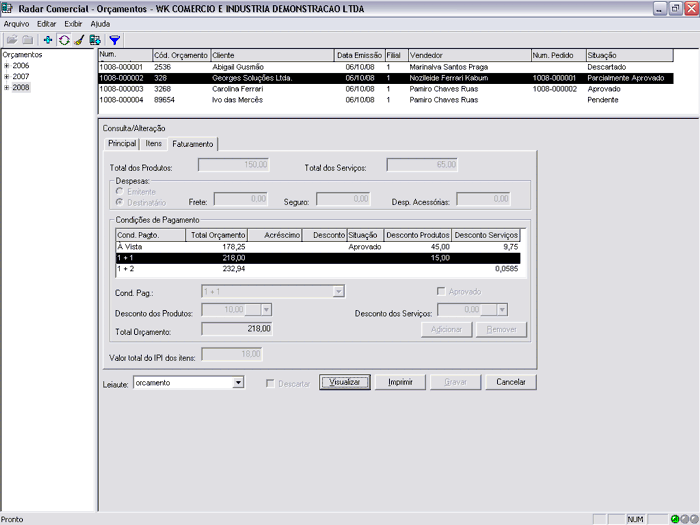Click the open folder toolbar icon
Screen dimensions: 700x525
(12, 40)
